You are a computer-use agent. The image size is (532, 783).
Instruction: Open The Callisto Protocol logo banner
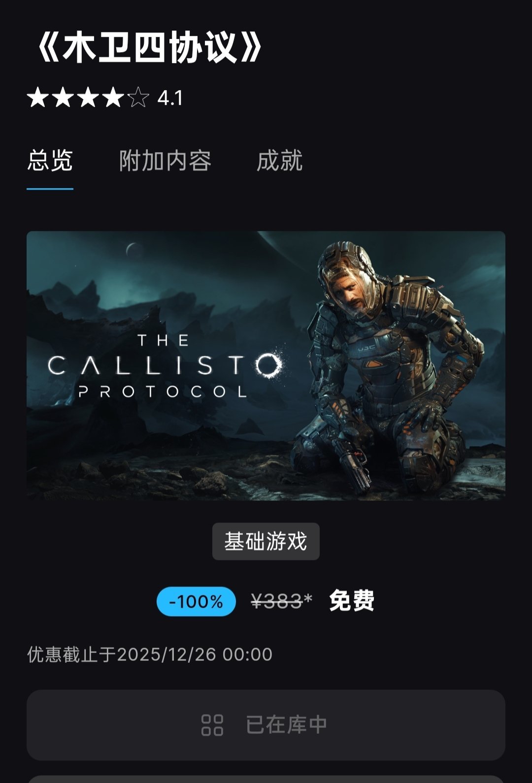[x=165, y=366]
